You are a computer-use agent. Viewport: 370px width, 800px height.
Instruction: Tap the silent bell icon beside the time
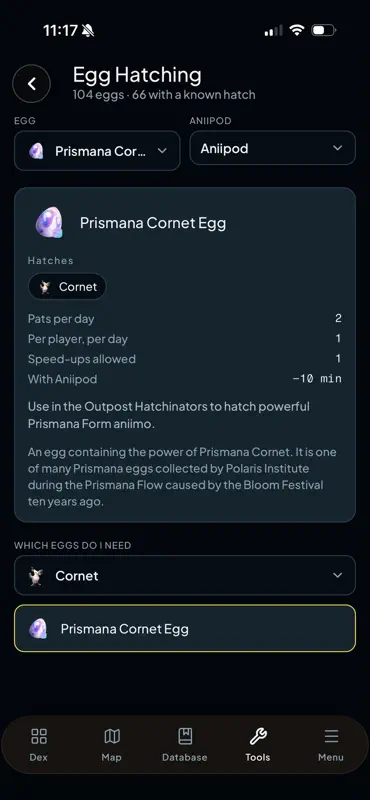pos(88,31)
